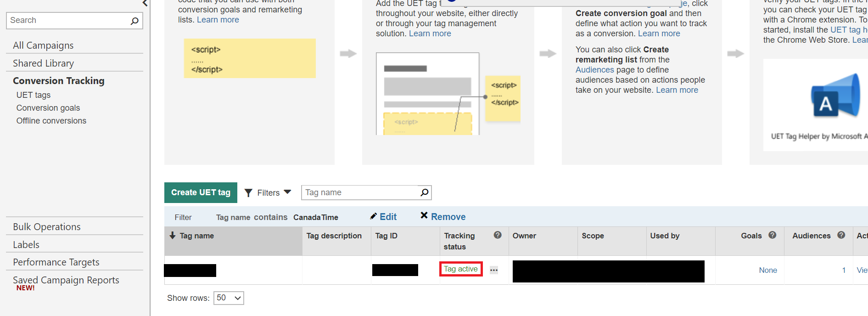Select Conversion Tracking in sidebar

59,81
